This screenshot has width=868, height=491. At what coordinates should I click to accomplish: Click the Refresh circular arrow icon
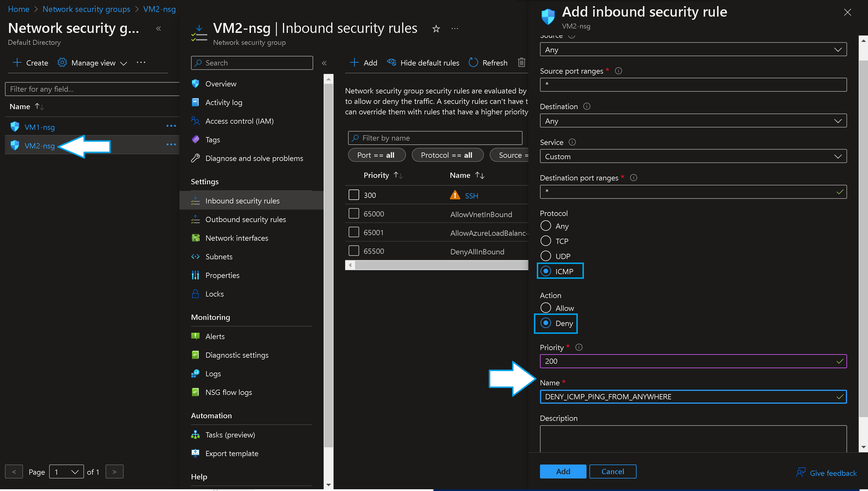[x=473, y=63]
